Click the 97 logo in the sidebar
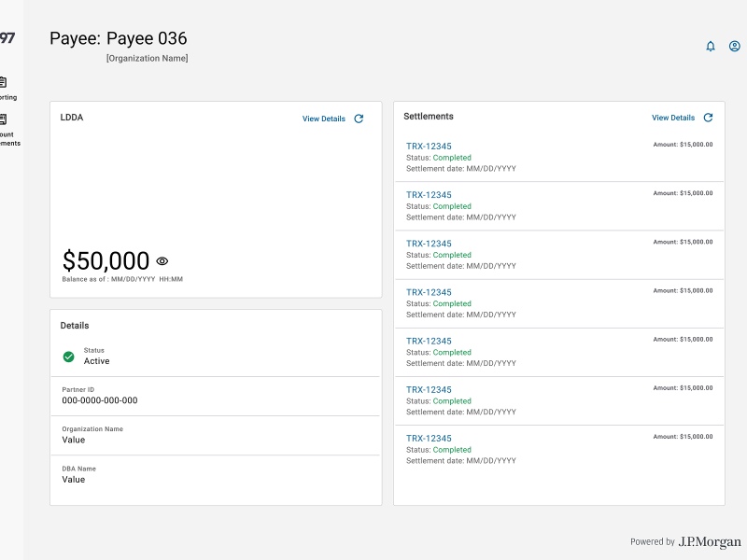Image resolution: width=747 pixels, height=560 pixels. point(7,37)
